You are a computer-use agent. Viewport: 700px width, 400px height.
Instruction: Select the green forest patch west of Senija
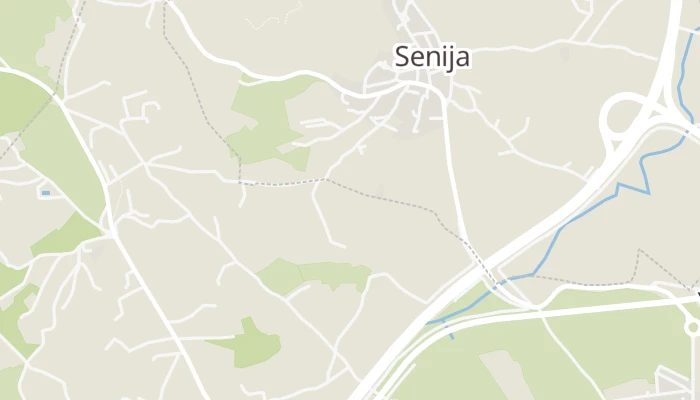pos(268,125)
